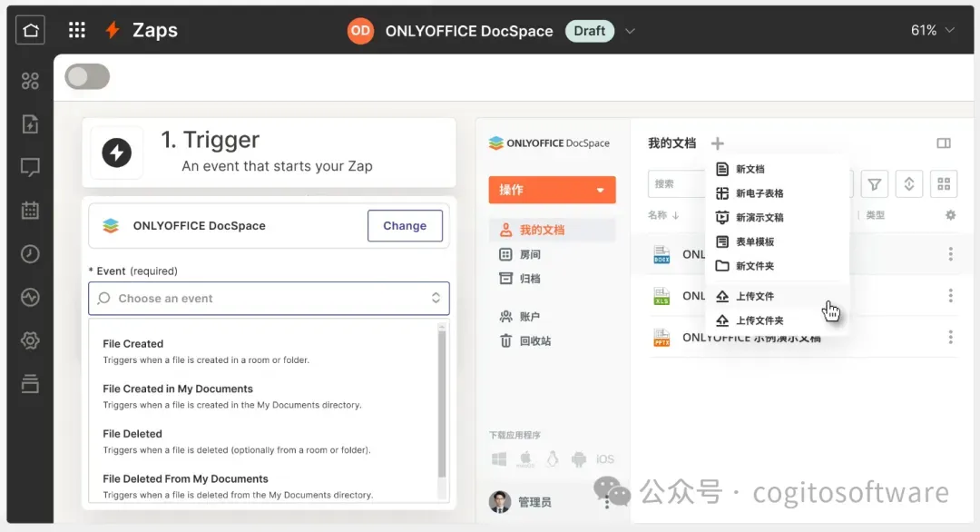Open the PPTX file row menu
Image resolution: width=980 pixels, height=532 pixels.
click(951, 338)
